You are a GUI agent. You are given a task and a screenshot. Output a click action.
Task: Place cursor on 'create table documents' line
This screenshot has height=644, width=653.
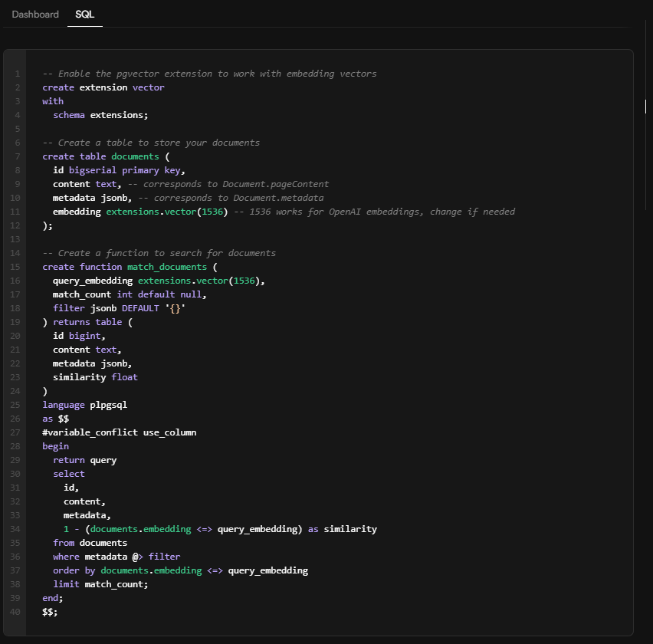point(100,156)
